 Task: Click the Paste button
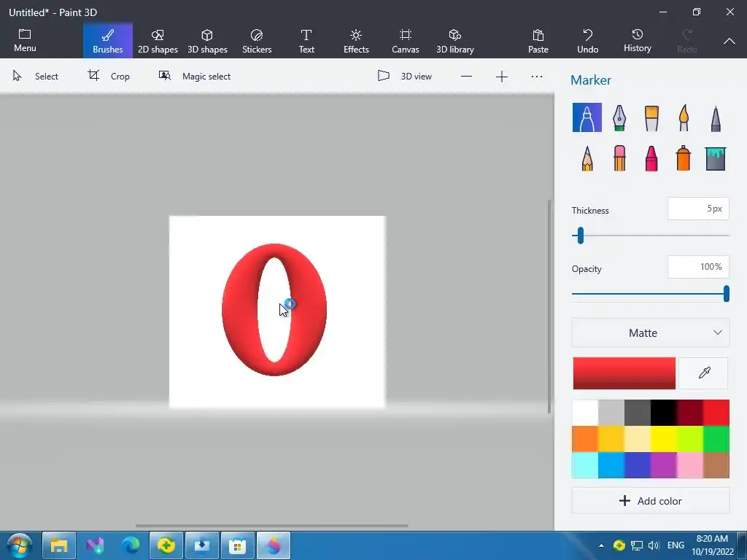click(538, 41)
